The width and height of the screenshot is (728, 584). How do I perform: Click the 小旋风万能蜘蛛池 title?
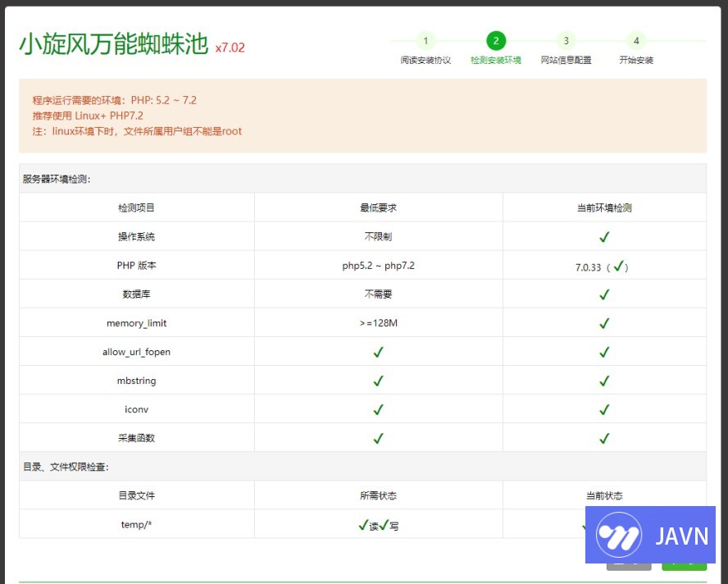click(113, 44)
